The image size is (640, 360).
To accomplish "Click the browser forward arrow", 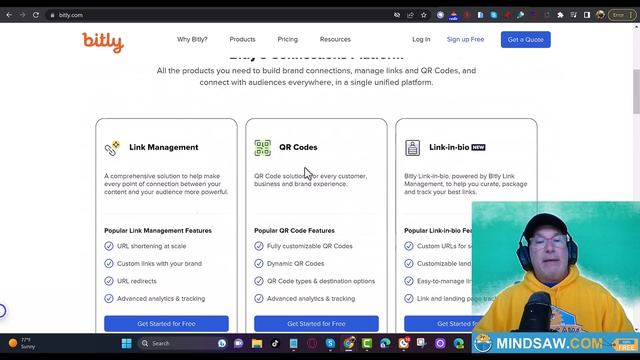I will pos(22,15).
